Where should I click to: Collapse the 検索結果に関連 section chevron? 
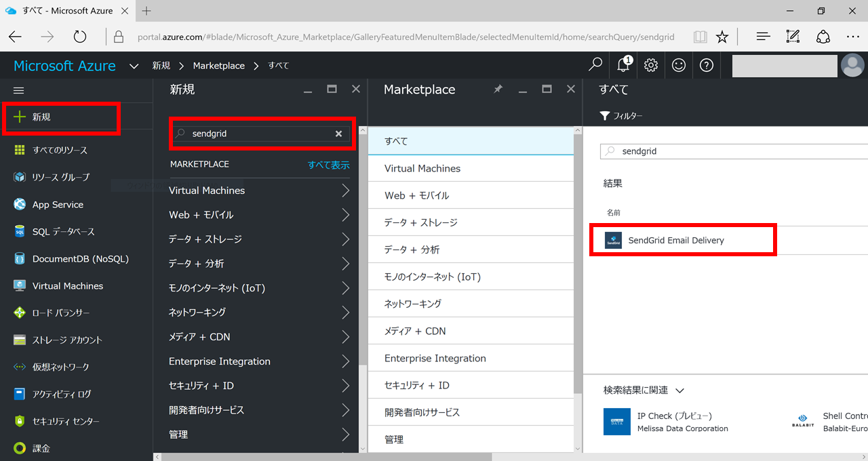(679, 390)
